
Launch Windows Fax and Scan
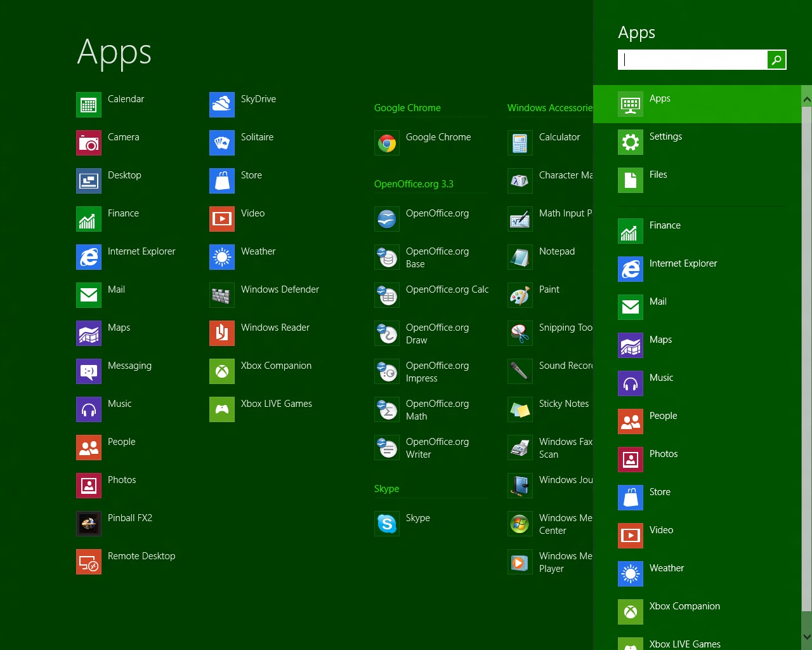[520, 448]
